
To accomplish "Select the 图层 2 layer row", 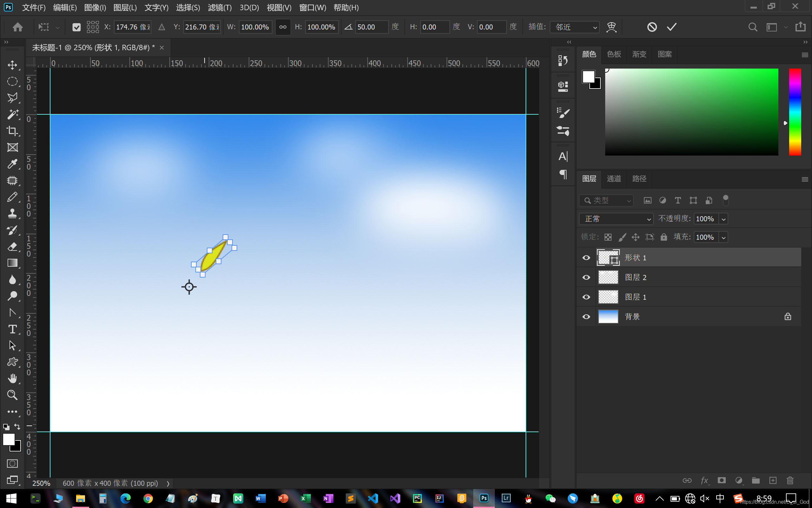I will pos(689,277).
